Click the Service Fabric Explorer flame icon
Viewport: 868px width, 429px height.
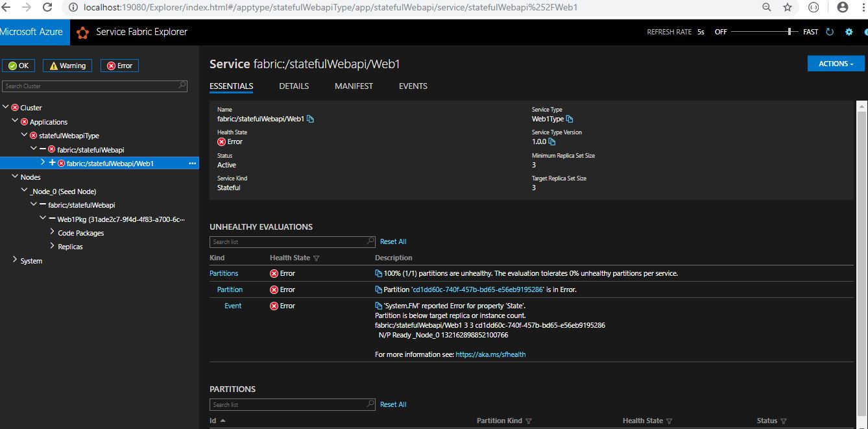[82, 32]
